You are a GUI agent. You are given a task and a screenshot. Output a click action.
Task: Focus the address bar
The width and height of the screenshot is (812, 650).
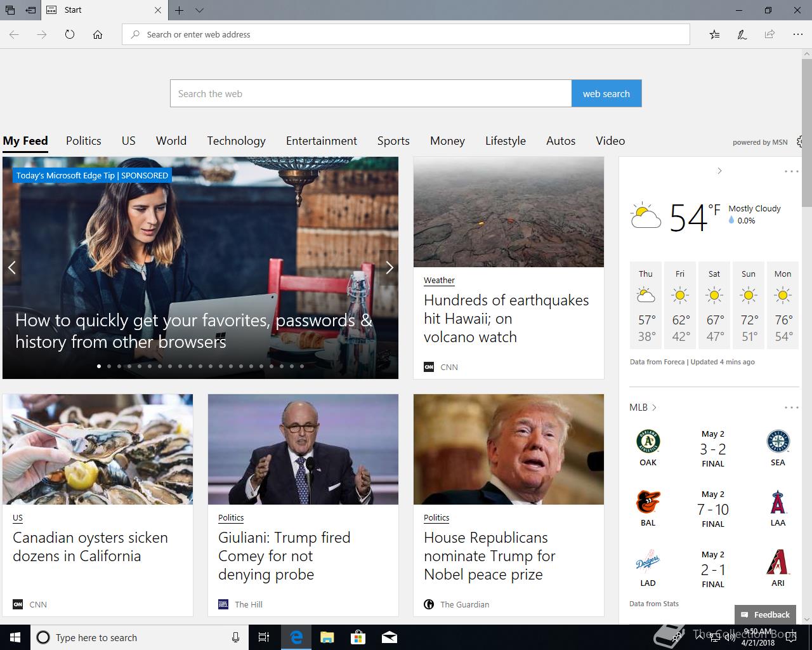click(x=406, y=34)
